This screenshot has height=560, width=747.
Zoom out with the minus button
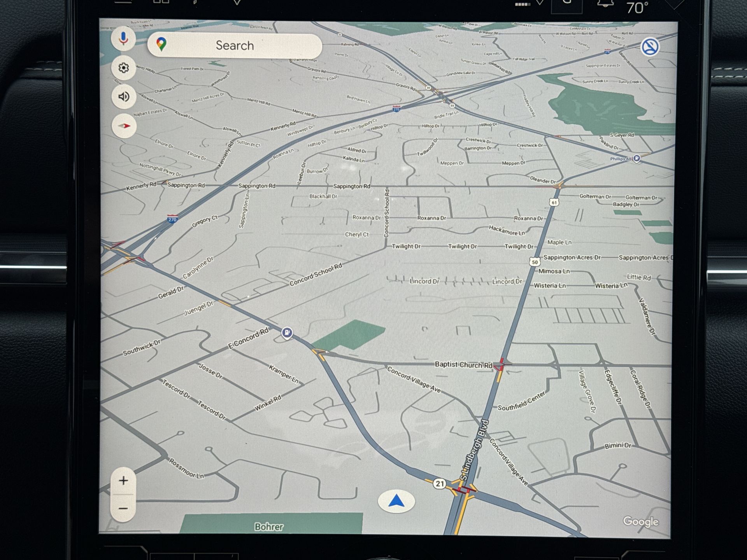point(123,508)
